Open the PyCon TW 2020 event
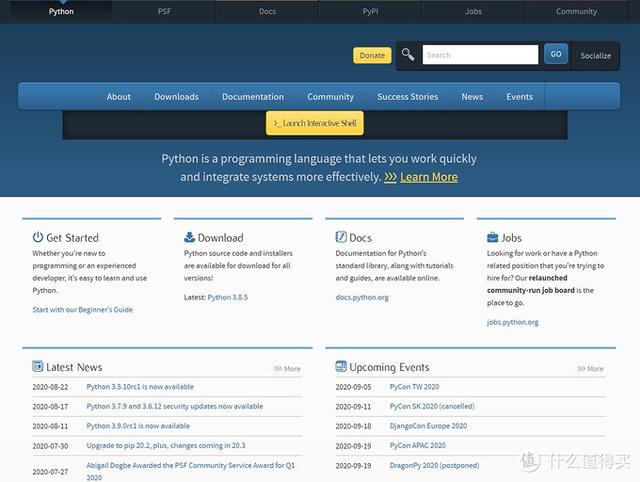The image size is (640, 482). [414, 386]
